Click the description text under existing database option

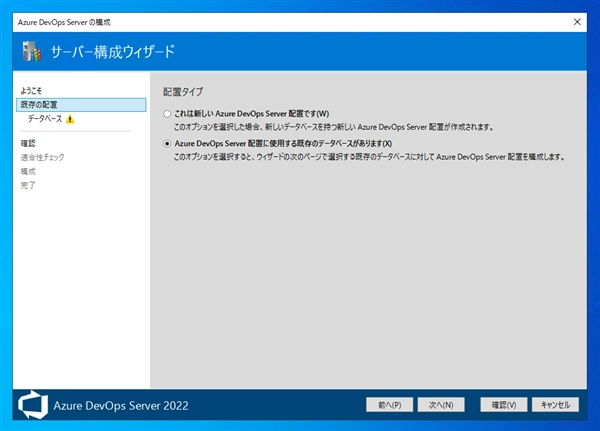pos(370,157)
